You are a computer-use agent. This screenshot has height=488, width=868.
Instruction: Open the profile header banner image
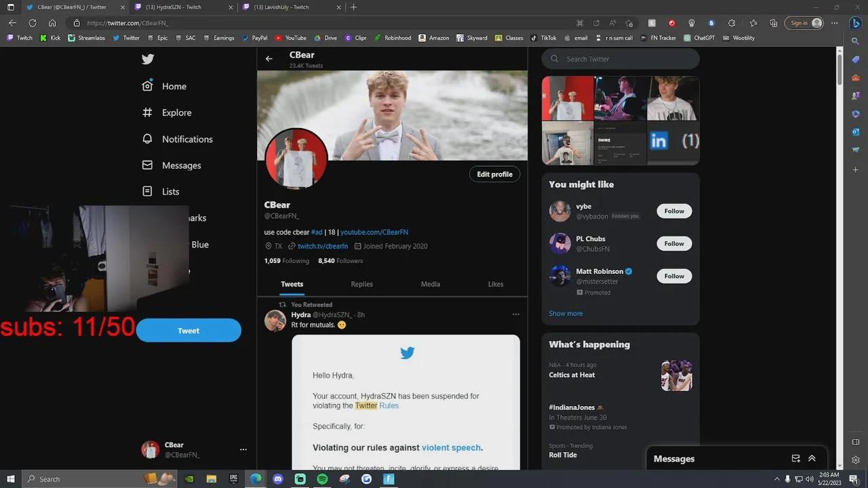pyautogui.click(x=392, y=115)
